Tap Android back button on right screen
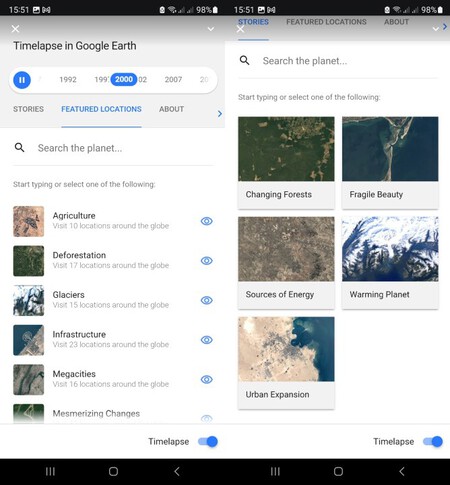Image resolution: width=450 pixels, height=485 pixels. tap(402, 471)
